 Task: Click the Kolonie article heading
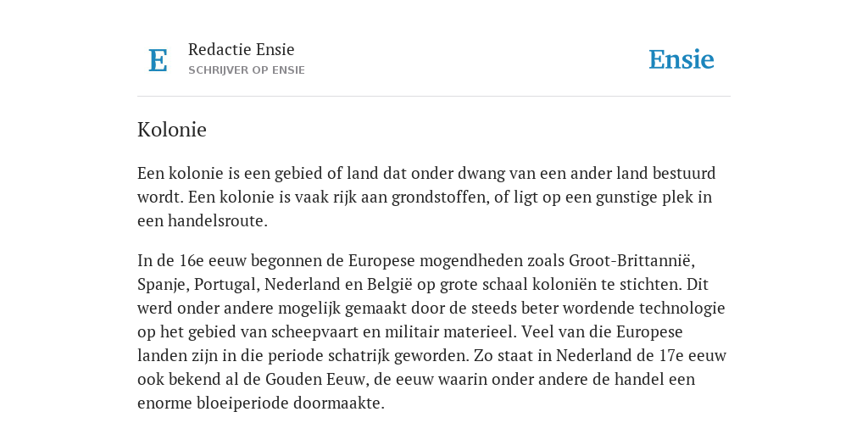171,130
